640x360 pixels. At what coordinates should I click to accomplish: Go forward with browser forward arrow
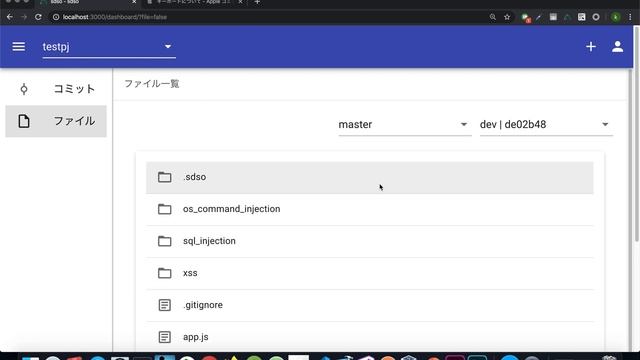pos(24,17)
